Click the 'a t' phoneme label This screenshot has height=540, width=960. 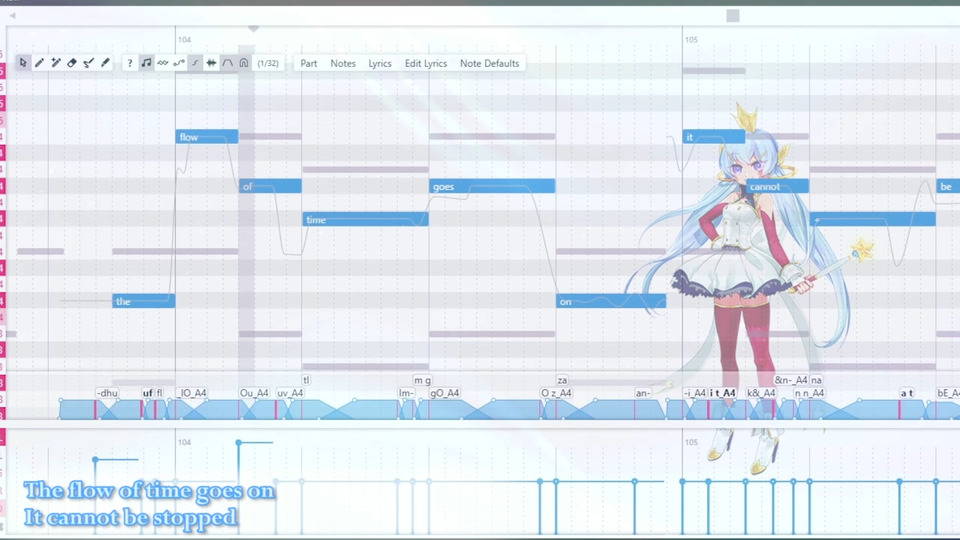coord(907,393)
